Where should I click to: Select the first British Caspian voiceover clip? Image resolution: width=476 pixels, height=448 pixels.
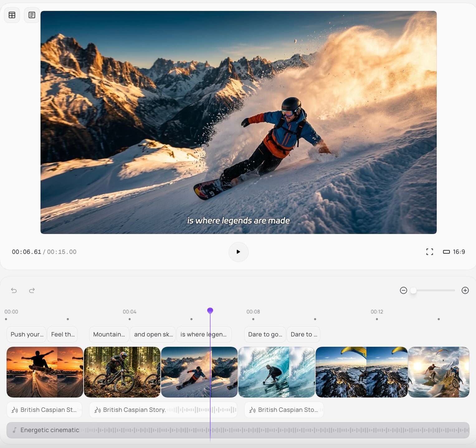[44, 410]
